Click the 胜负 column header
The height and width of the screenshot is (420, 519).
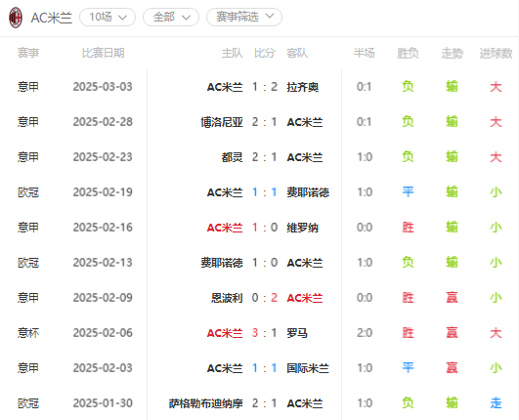[408, 53]
